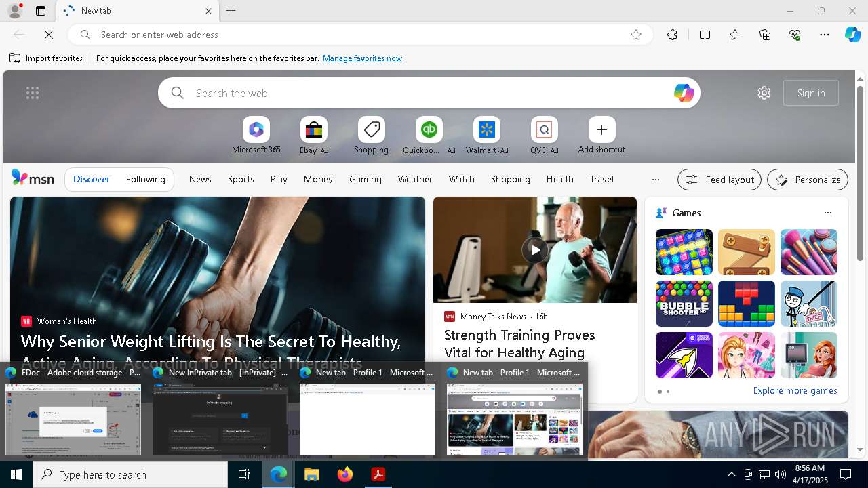The width and height of the screenshot is (868, 488).
Task: Open the Extensions puzzle icon
Action: 672,35
